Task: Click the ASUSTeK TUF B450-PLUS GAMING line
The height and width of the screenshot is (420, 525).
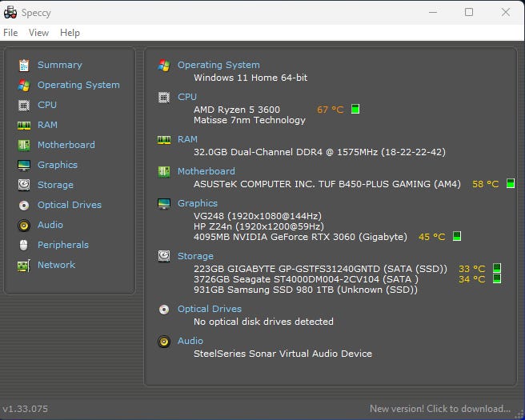Action: pos(327,184)
